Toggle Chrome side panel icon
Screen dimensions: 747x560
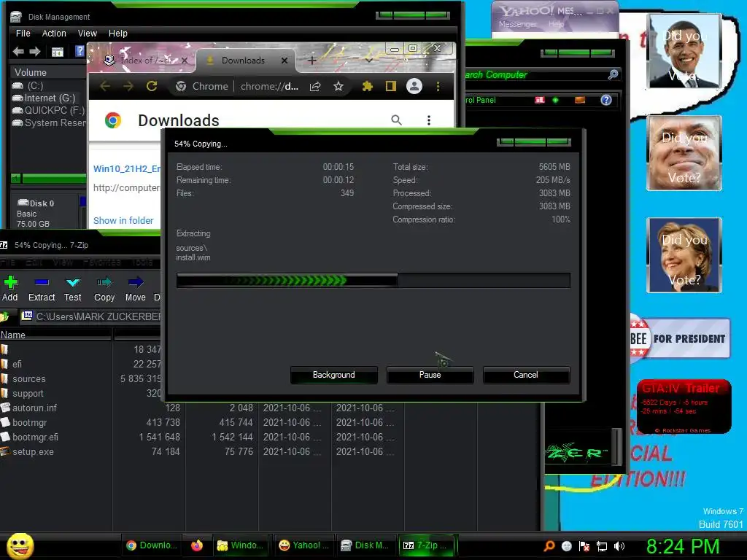(x=391, y=86)
